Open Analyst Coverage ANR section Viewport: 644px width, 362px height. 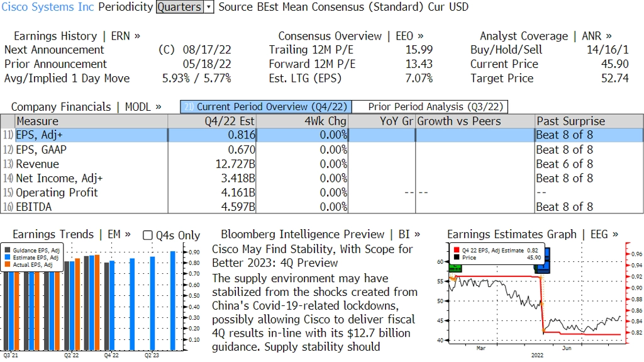(x=546, y=36)
